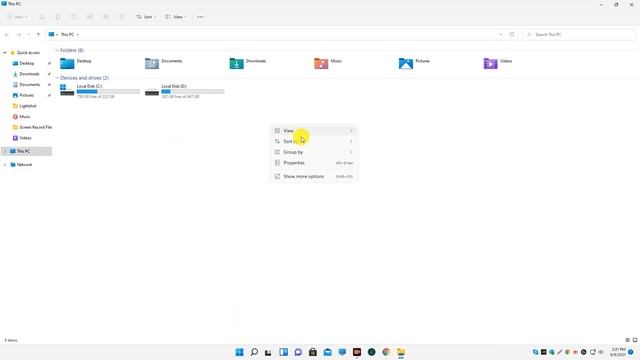Switch to large icons view in status bar
The height and width of the screenshot is (360, 640).
[x=635, y=340]
